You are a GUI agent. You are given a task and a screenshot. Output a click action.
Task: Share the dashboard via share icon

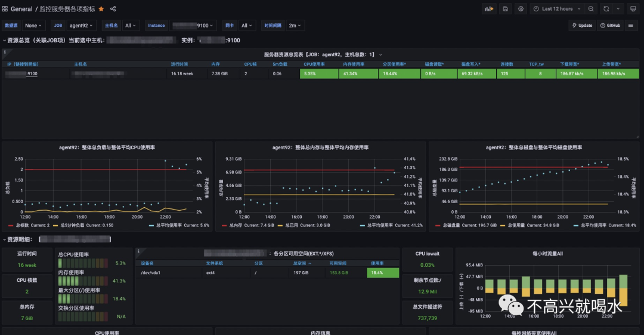click(x=113, y=8)
